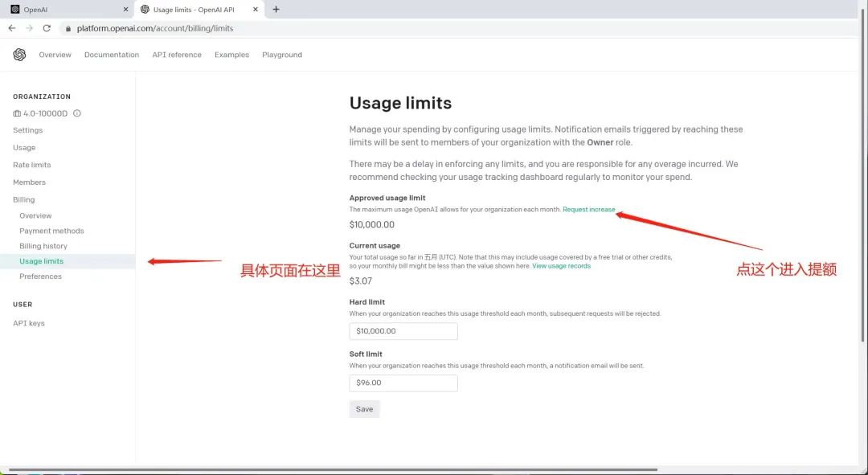Click the browser forward arrow

[30, 28]
